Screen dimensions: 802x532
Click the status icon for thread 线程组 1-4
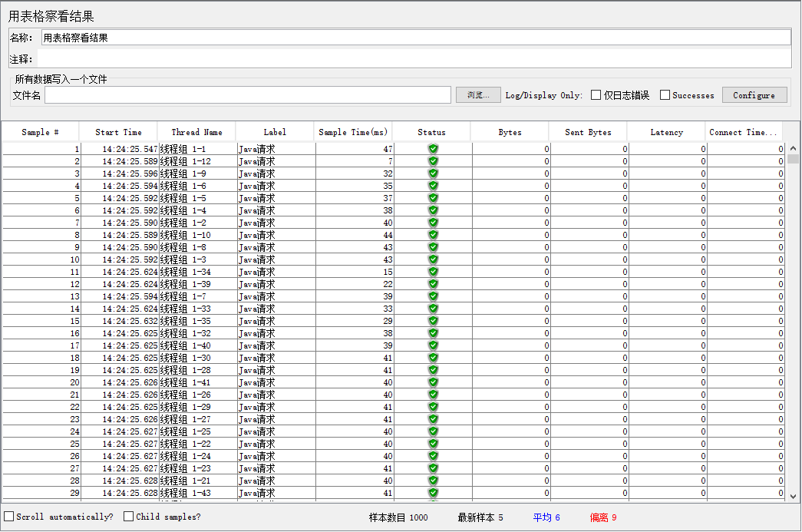[433, 210]
